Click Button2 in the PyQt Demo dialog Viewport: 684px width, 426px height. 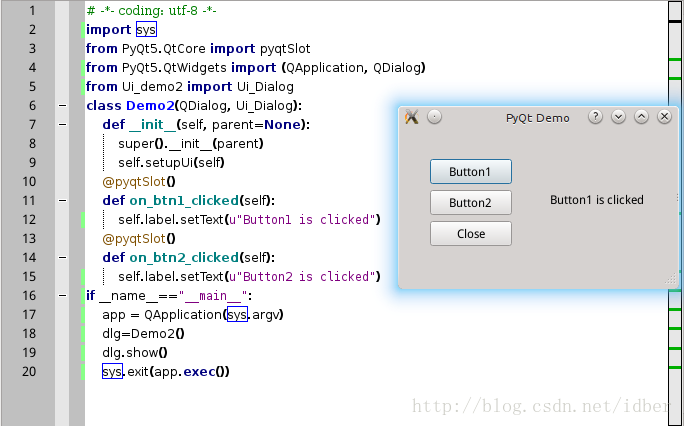[471, 202]
